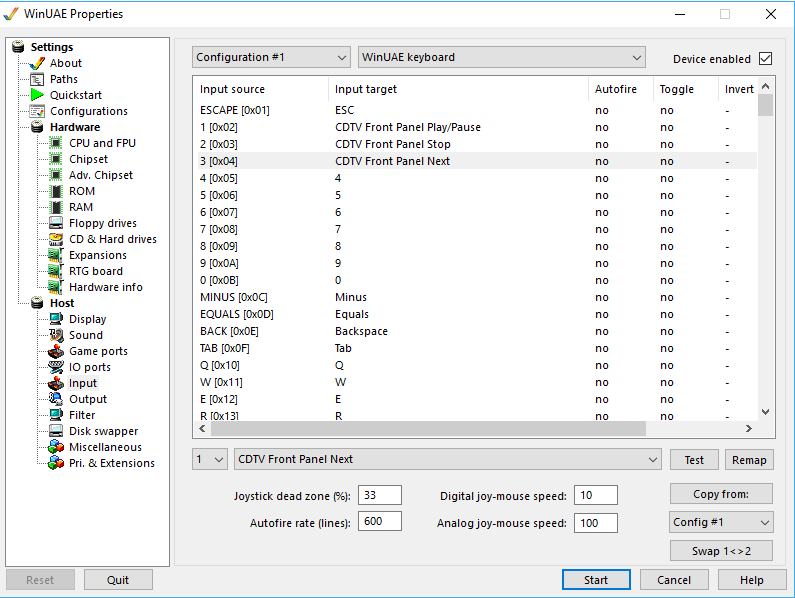Open the sub-event number 1 dropdown
Screen dimensions: 795x598
(209, 460)
